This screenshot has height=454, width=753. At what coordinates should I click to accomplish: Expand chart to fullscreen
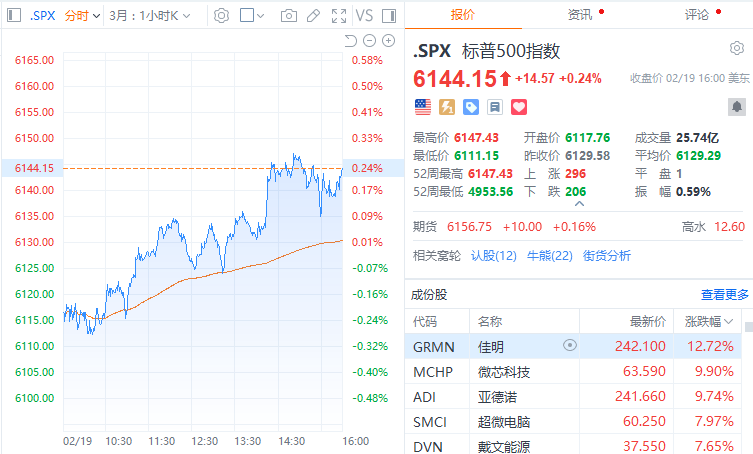pos(338,15)
